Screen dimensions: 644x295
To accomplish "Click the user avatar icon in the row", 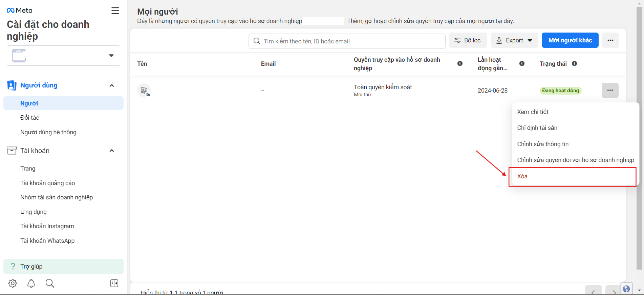I will tap(144, 90).
